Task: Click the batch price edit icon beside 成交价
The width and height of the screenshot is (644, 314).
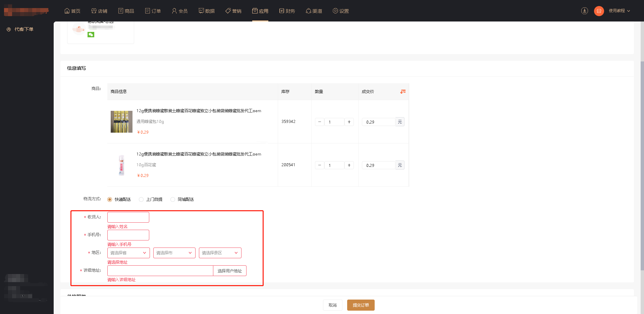Action: [x=403, y=92]
